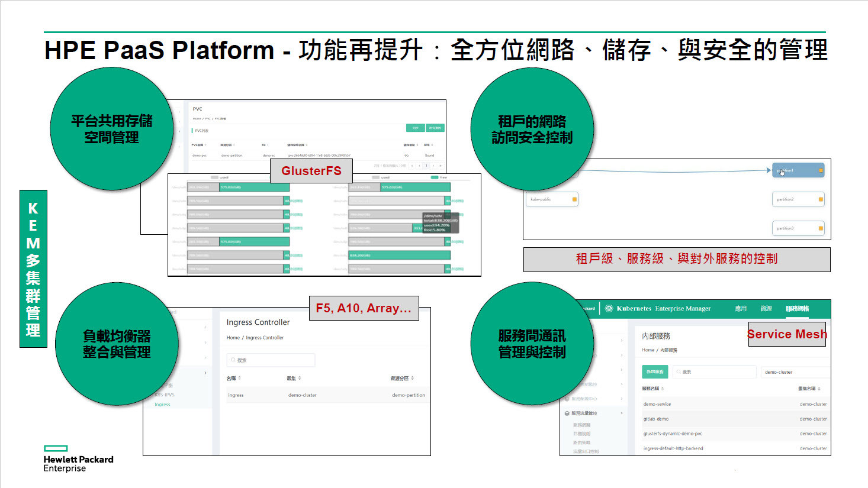
Task: Click the Kubernetes Enterprise Manager logo icon
Action: coord(609,308)
